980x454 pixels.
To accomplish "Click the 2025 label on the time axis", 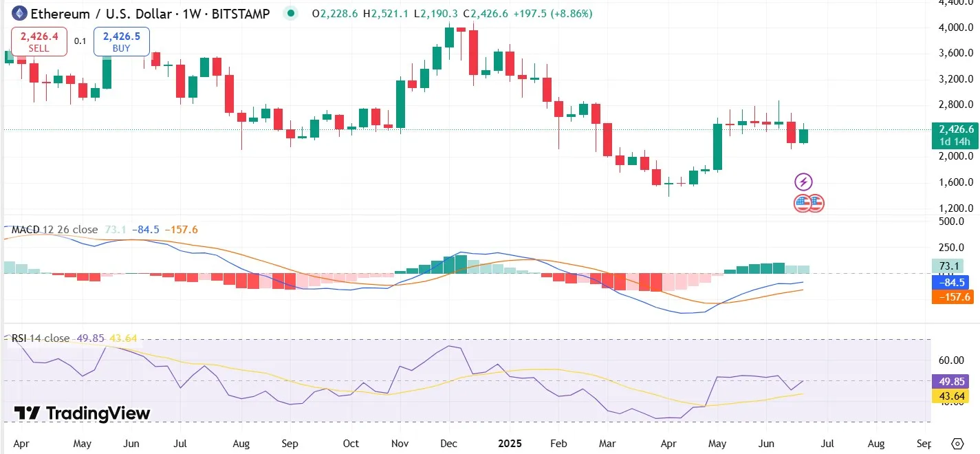I will 510,444.
